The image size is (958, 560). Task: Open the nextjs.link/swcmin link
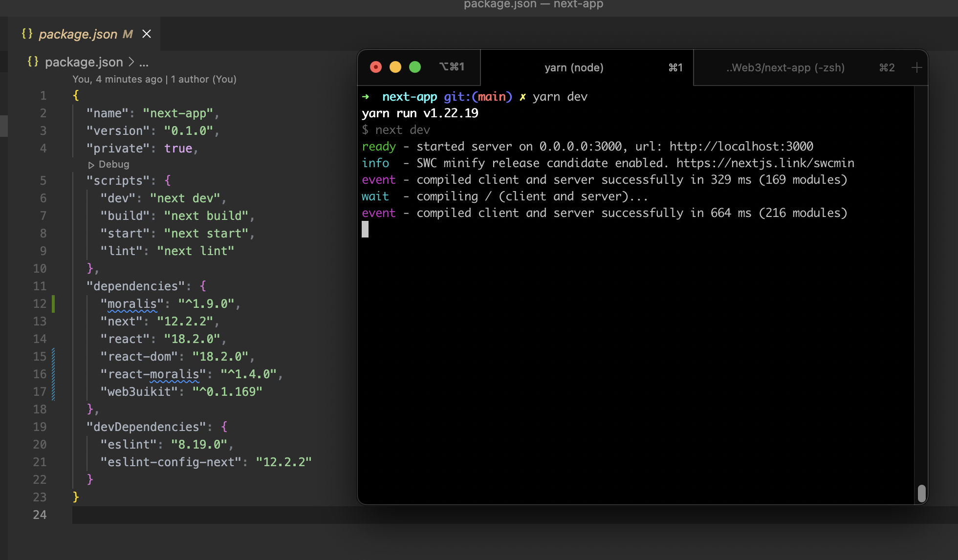tap(765, 163)
